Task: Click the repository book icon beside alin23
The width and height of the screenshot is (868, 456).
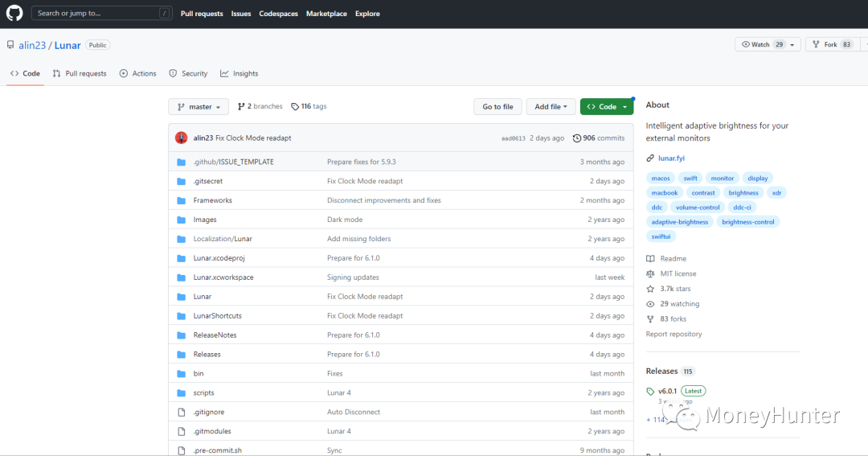Action: (x=10, y=45)
